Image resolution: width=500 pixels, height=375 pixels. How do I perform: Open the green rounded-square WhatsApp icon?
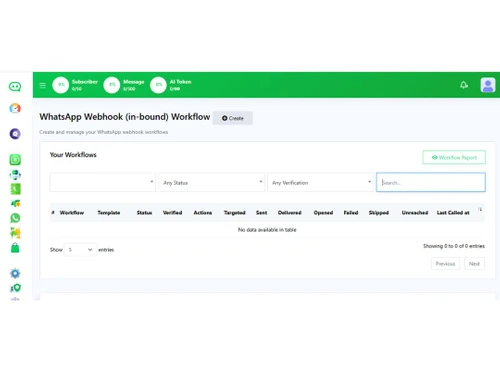[15, 160]
